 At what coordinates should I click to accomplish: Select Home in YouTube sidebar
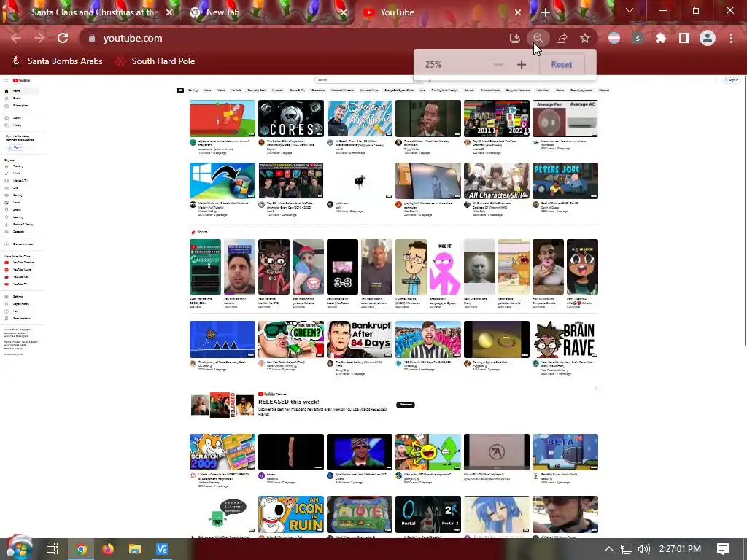21,91
